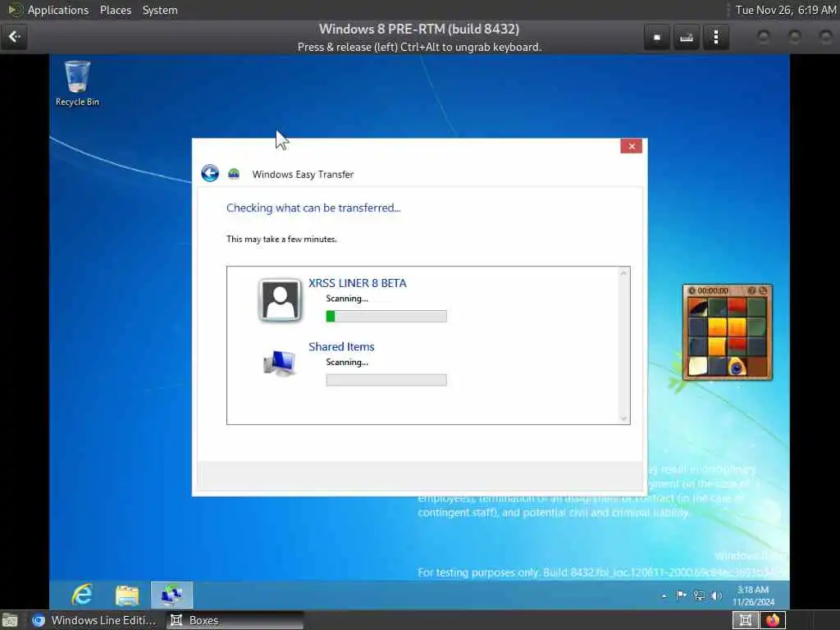Image resolution: width=840 pixels, height=630 pixels.
Task: Click the XRSS LINER 8 BETA account name
Action: (x=358, y=283)
